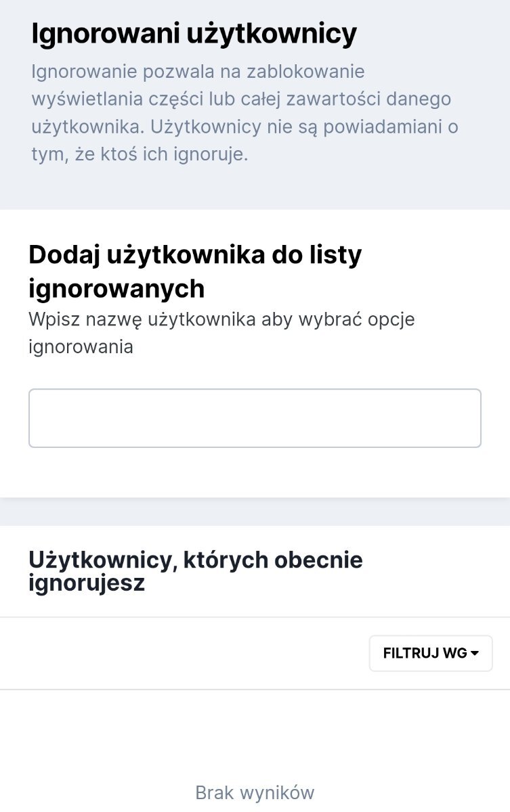The image size is (510, 812).
Task: Click the right end of the username text box
Action: coord(472,418)
